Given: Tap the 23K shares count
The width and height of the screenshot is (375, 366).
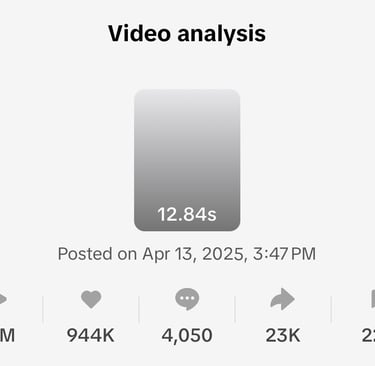Looking at the screenshot, I should click(283, 335).
